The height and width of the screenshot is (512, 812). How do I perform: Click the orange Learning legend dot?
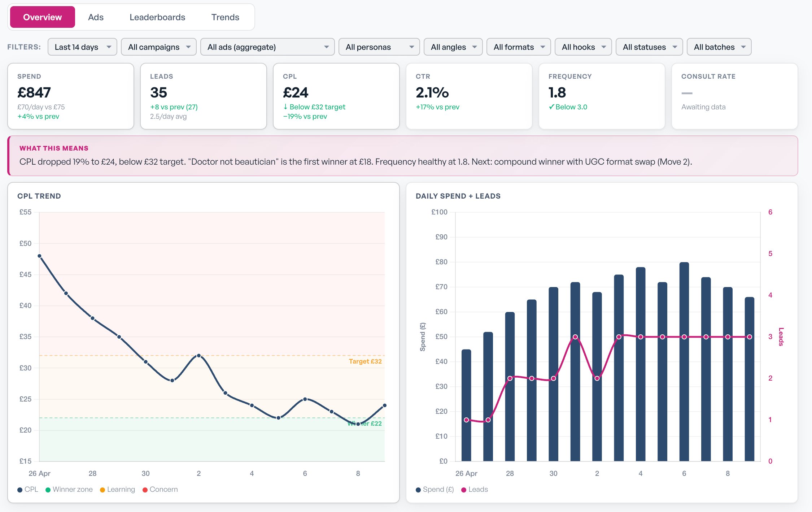pos(102,490)
